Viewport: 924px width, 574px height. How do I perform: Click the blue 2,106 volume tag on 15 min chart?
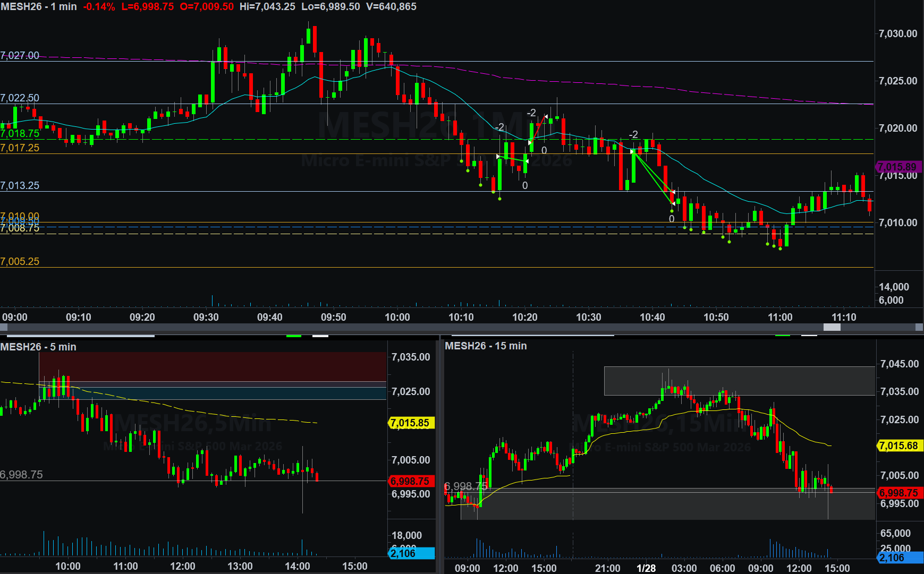(x=900, y=558)
